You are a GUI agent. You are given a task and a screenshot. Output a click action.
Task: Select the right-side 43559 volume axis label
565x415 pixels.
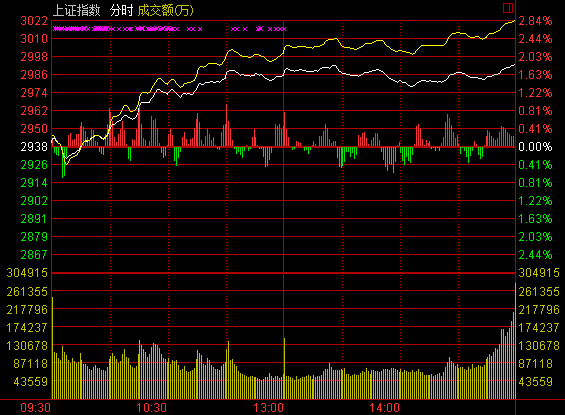click(535, 381)
